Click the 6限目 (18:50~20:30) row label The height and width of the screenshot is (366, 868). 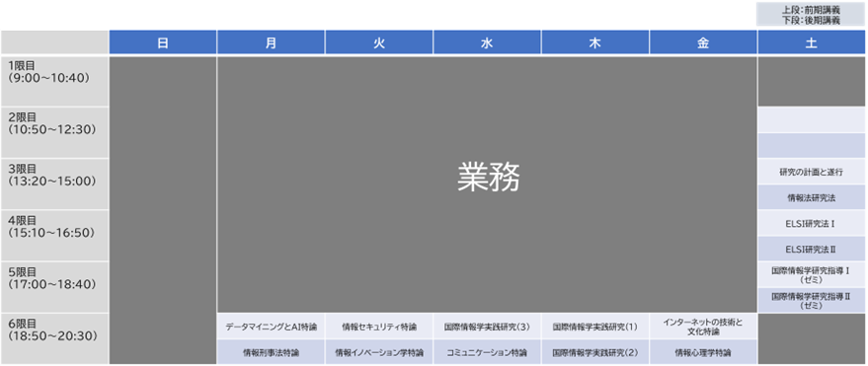[54, 339]
